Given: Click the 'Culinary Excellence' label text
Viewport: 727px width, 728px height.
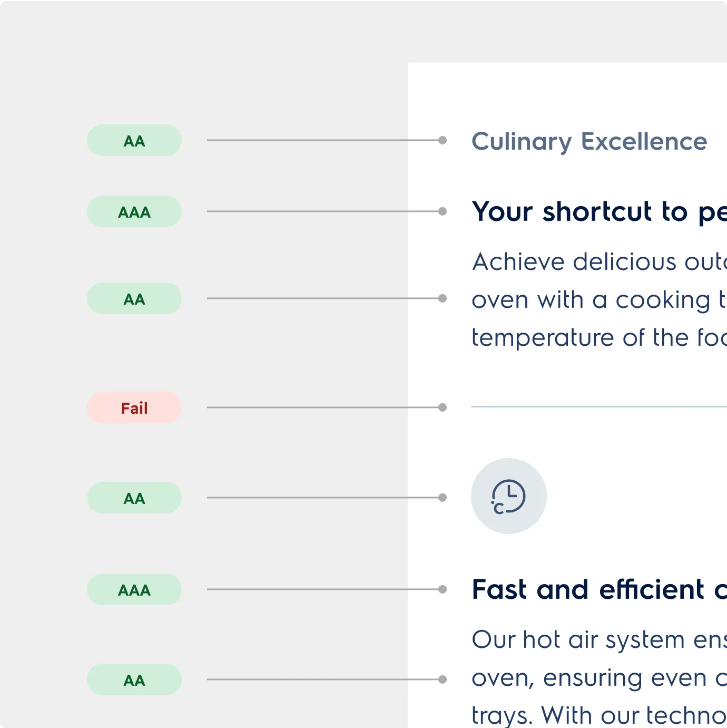Looking at the screenshot, I should coord(589,141).
